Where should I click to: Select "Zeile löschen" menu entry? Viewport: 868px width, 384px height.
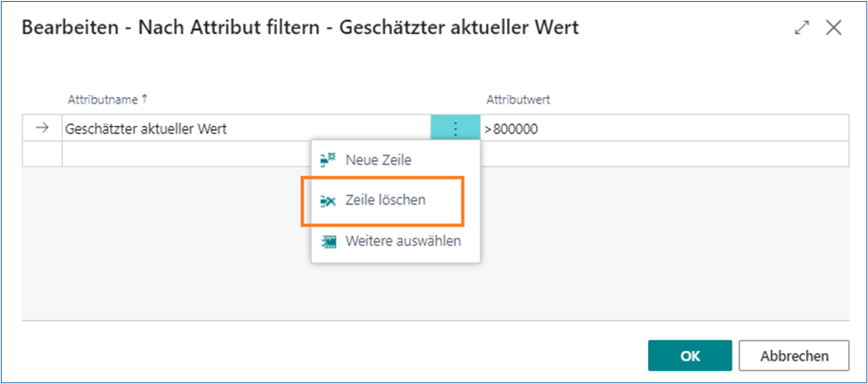coord(386,200)
